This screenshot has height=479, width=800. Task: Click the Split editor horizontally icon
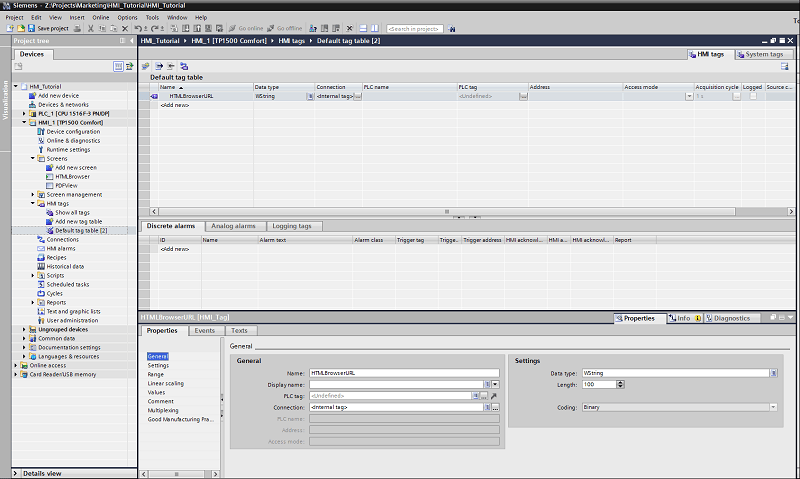click(363, 29)
